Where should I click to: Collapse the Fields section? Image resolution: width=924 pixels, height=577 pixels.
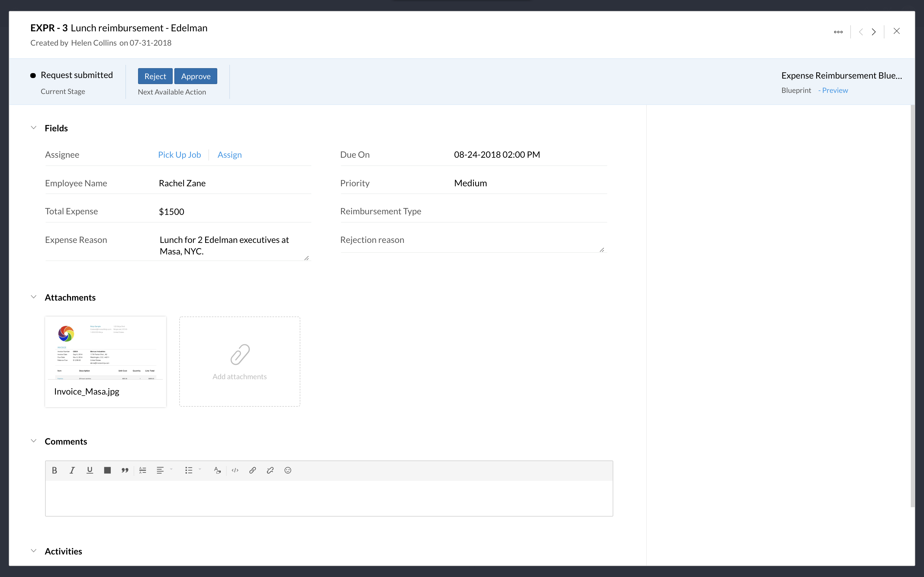pos(34,128)
